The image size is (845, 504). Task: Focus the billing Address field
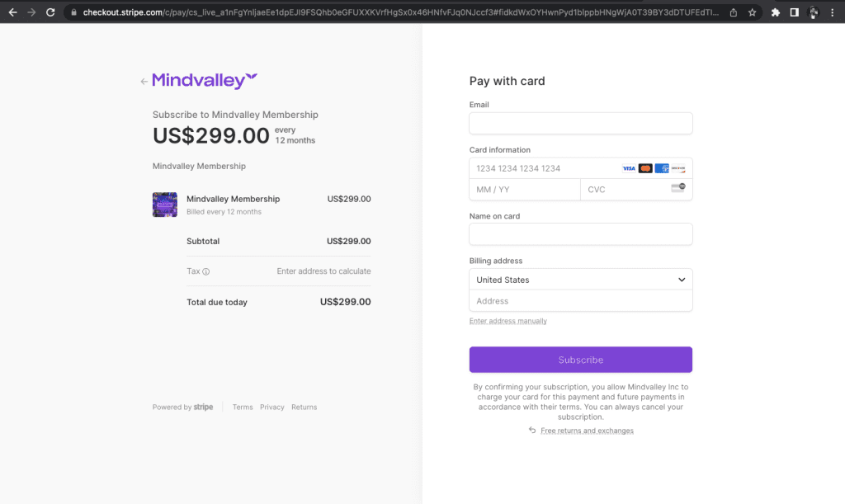580,301
